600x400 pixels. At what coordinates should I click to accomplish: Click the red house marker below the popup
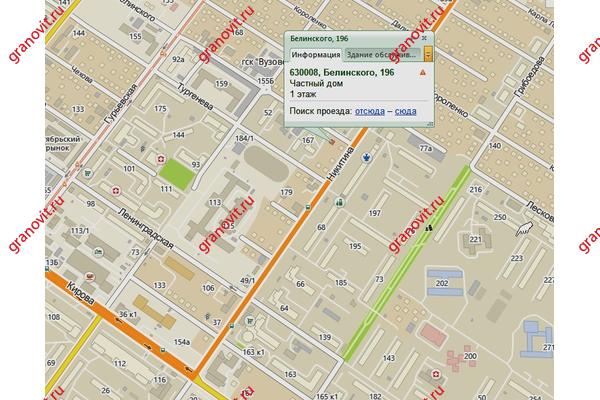tap(332, 142)
